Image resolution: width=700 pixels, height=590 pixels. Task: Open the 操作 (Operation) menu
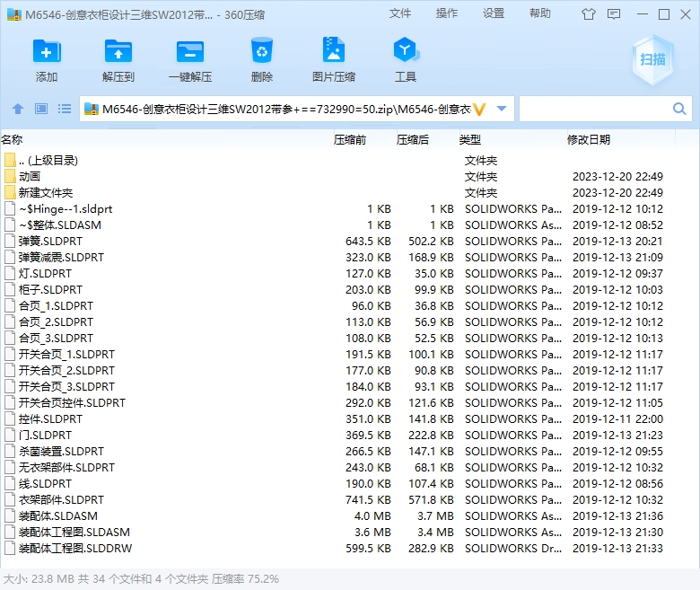point(447,13)
